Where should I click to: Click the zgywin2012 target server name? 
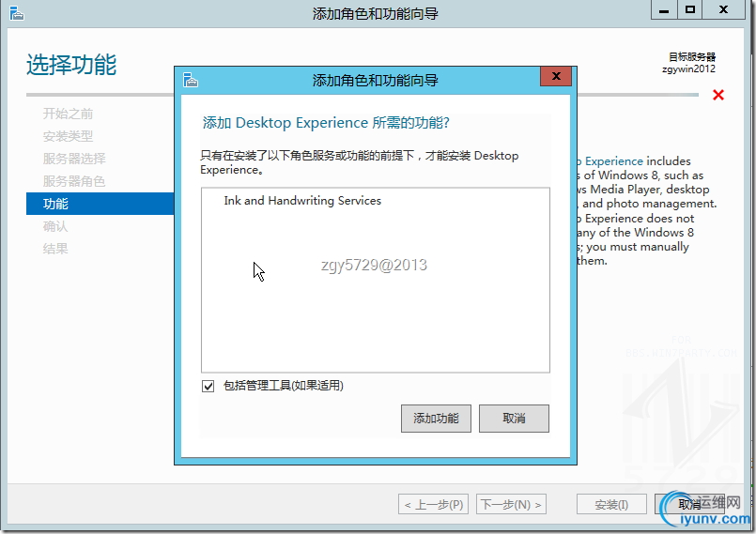coord(688,69)
